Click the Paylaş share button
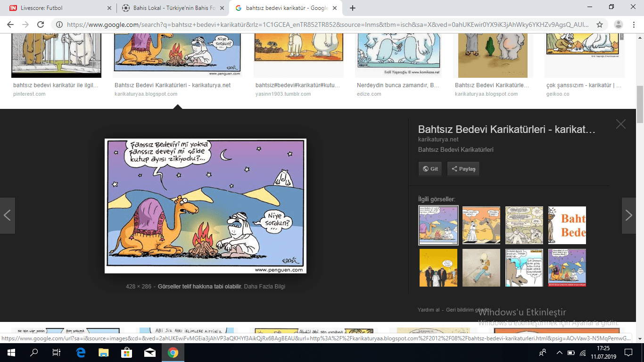This screenshot has width=644, height=362. coord(463,169)
